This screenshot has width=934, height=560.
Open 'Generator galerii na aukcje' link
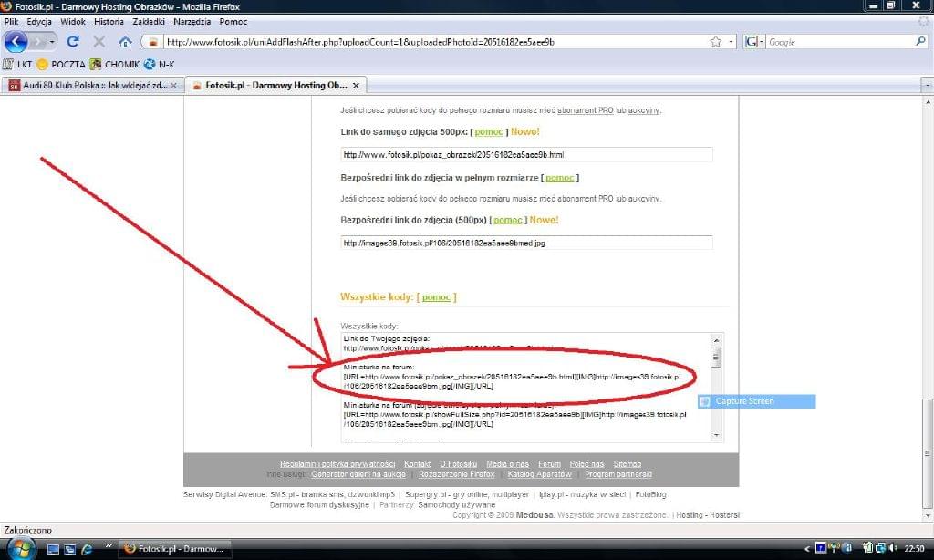(x=358, y=474)
